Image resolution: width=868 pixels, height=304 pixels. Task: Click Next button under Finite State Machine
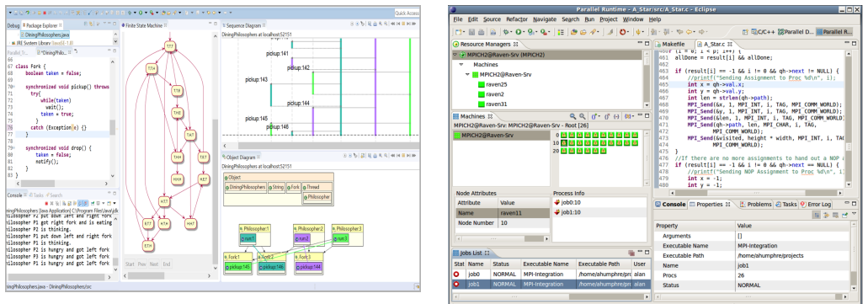[x=154, y=264]
